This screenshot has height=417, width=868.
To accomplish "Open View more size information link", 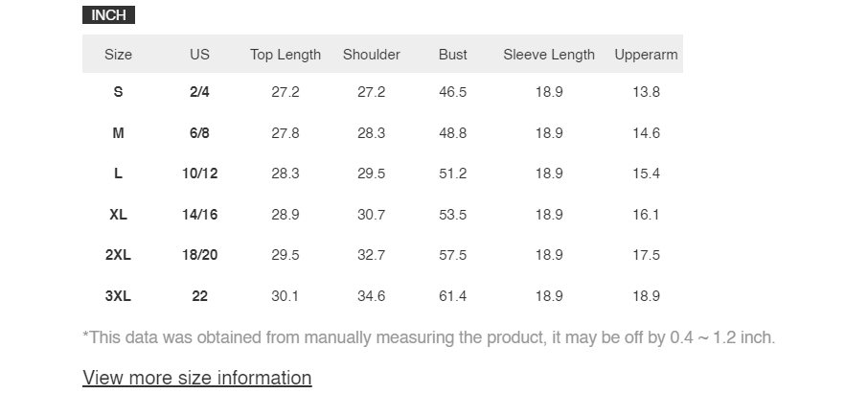I will click(197, 378).
